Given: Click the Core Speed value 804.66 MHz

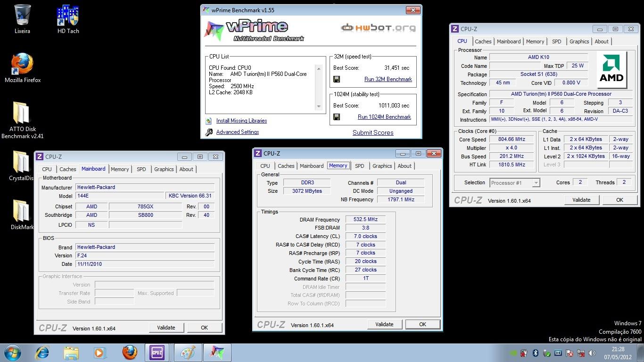Looking at the screenshot, I should tap(512, 140).
